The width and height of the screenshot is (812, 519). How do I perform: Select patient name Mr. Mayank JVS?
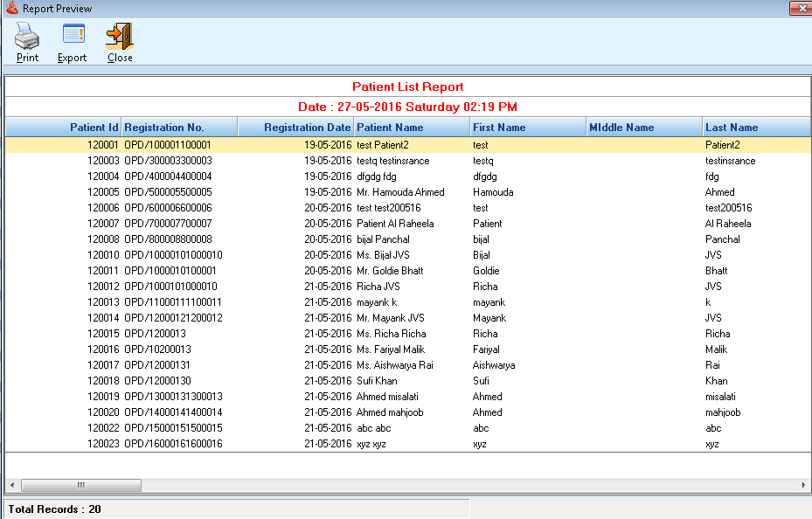point(391,318)
